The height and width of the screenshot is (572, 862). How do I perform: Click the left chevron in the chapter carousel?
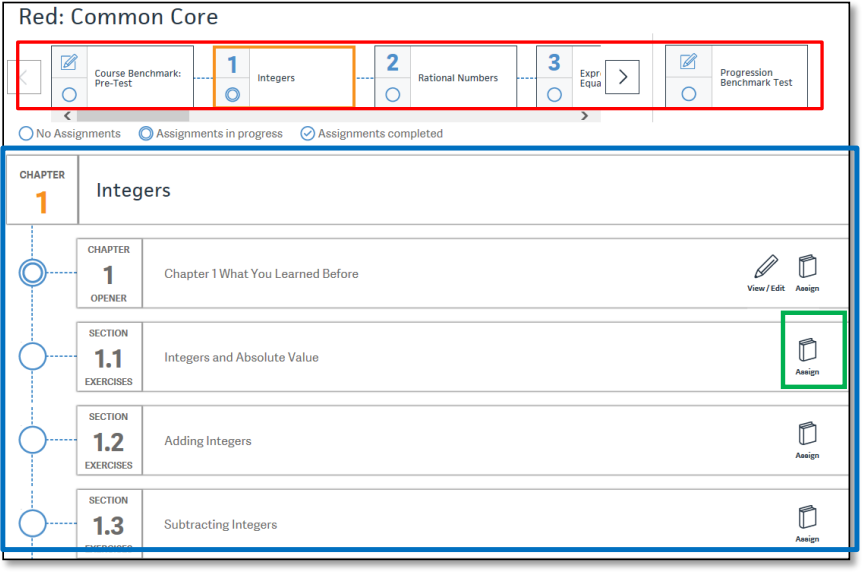click(24, 77)
